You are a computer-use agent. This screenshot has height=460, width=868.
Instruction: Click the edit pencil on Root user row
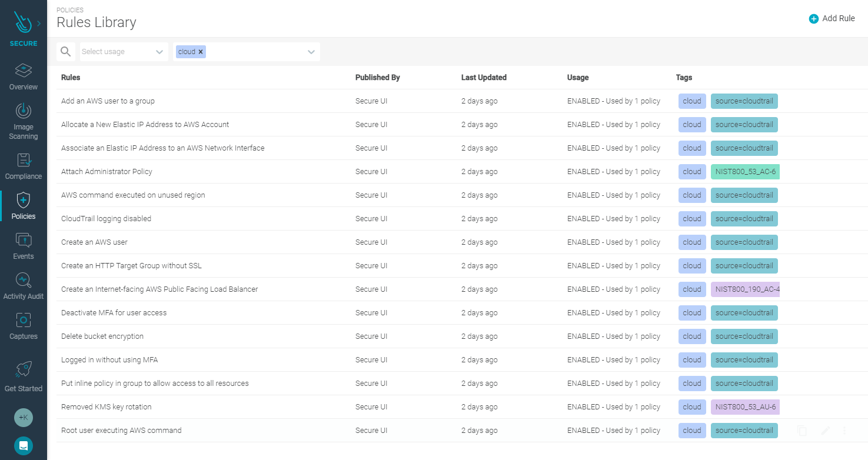826,431
